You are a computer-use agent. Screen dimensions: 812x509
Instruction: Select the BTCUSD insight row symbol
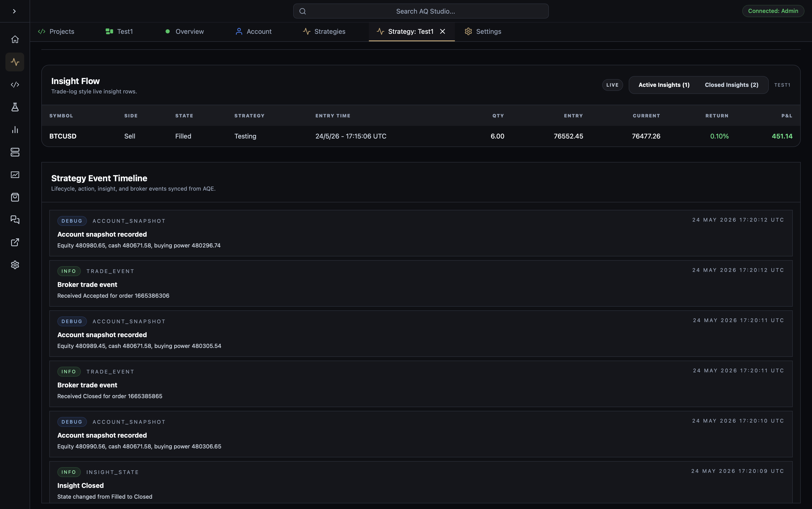point(63,136)
